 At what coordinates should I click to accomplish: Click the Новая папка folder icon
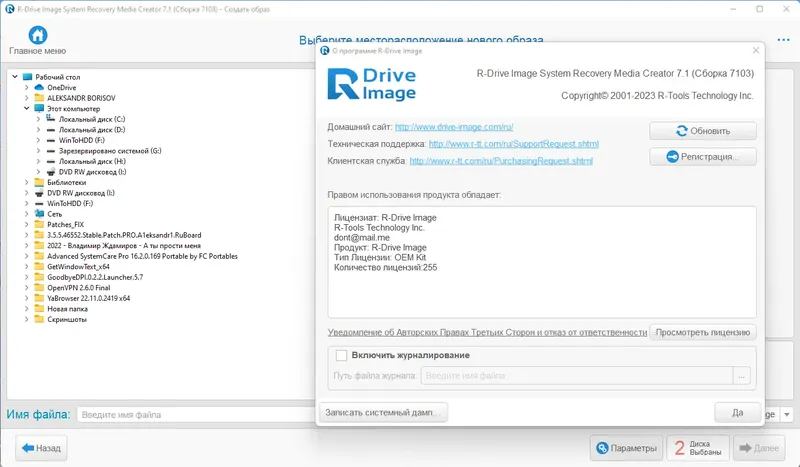(x=39, y=309)
